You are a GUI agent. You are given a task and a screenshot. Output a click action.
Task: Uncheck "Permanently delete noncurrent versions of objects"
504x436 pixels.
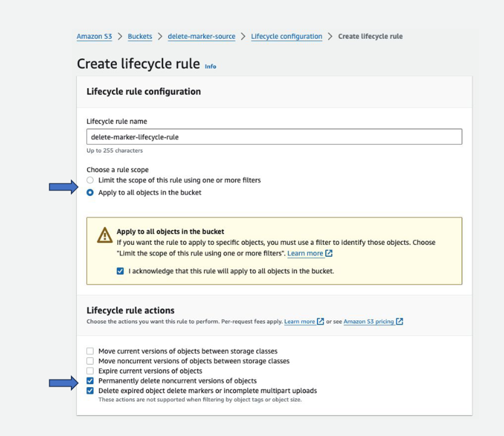(x=90, y=380)
